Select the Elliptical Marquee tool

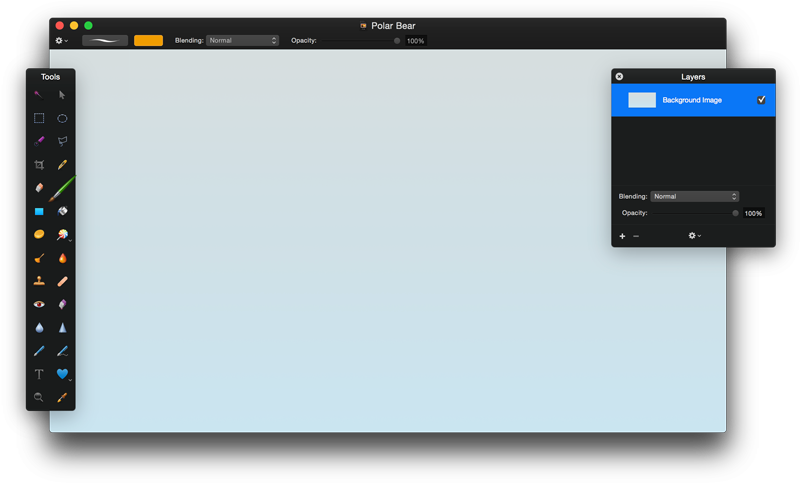(62, 118)
